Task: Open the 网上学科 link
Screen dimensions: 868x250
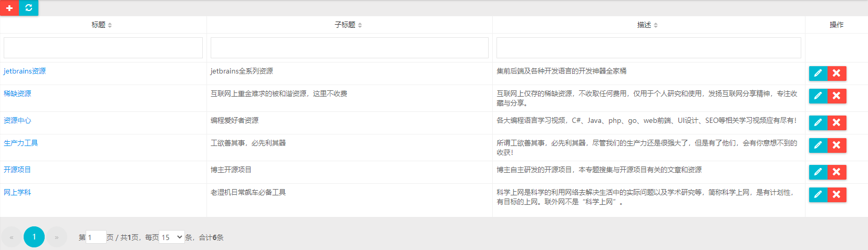Action: coord(17,192)
